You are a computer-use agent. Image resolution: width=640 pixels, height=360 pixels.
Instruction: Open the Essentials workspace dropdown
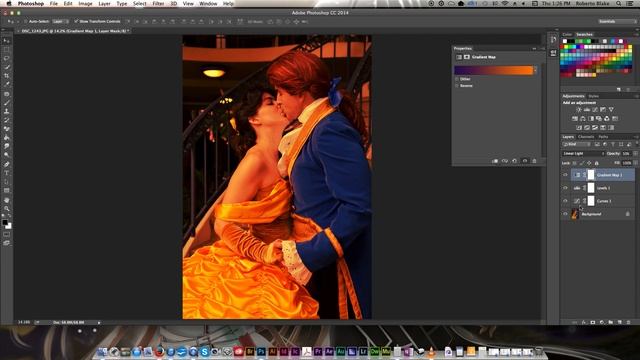[x=617, y=21]
